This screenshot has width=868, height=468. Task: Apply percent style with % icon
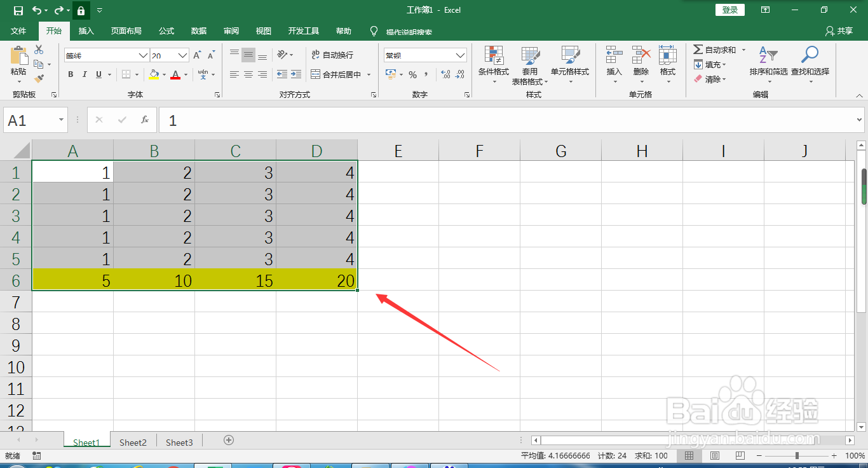click(x=412, y=75)
